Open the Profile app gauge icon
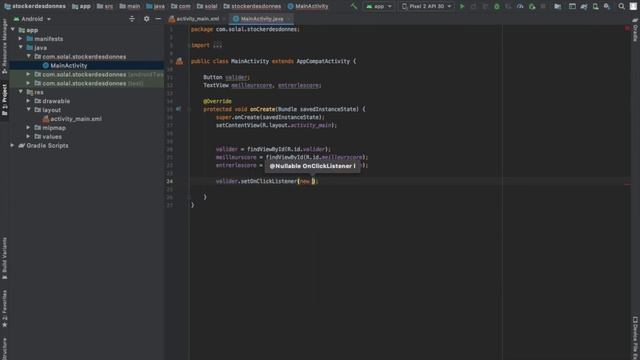Image resolution: width=640 pixels, height=360 pixels. pos(520,6)
